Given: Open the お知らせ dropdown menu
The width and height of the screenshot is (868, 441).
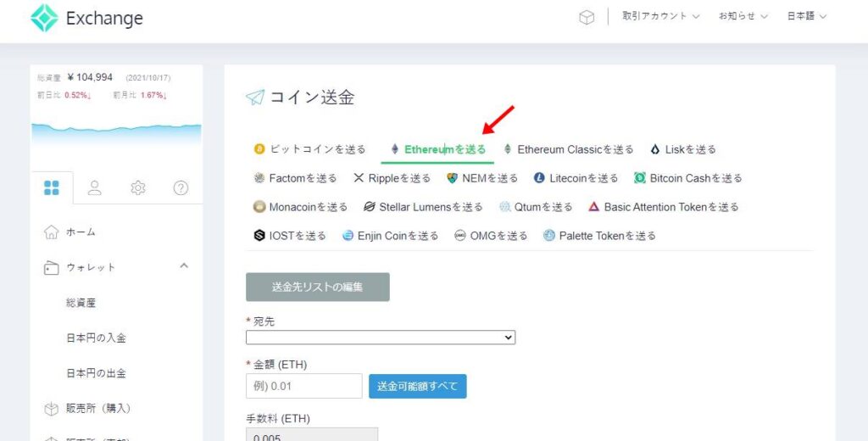Looking at the screenshot, I should pos(743,17).
